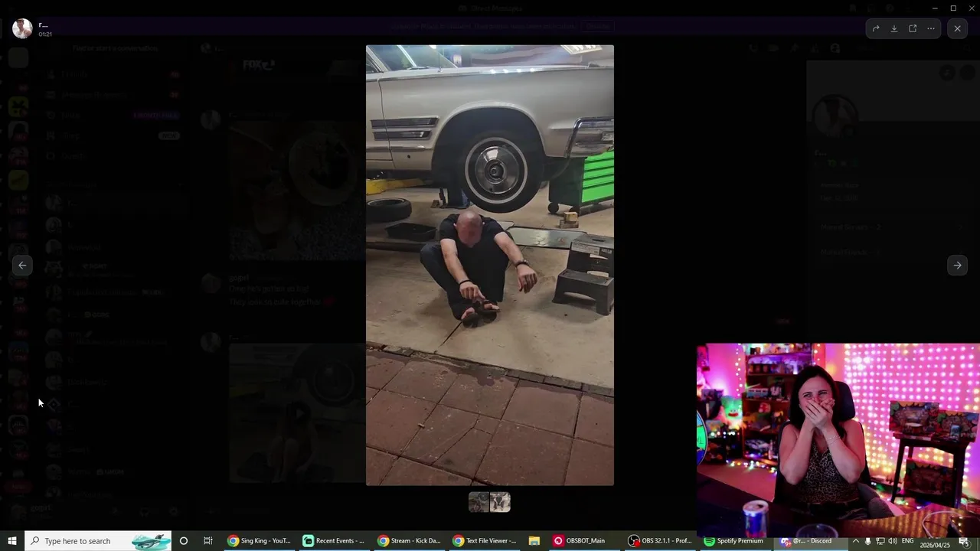This screenshot has width=980, height=551.
Task: Switch to Text File Viewer Chrome window
Action: tap(484, 541)
